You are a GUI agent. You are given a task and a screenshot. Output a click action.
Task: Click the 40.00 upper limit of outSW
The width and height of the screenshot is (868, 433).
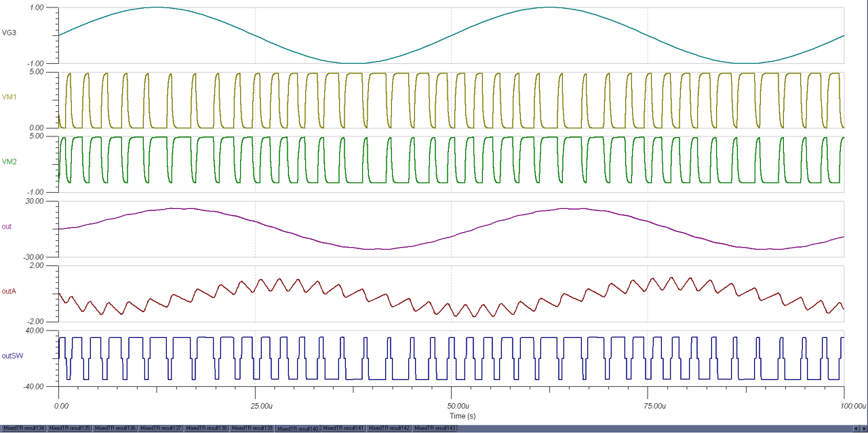[35, 330]
